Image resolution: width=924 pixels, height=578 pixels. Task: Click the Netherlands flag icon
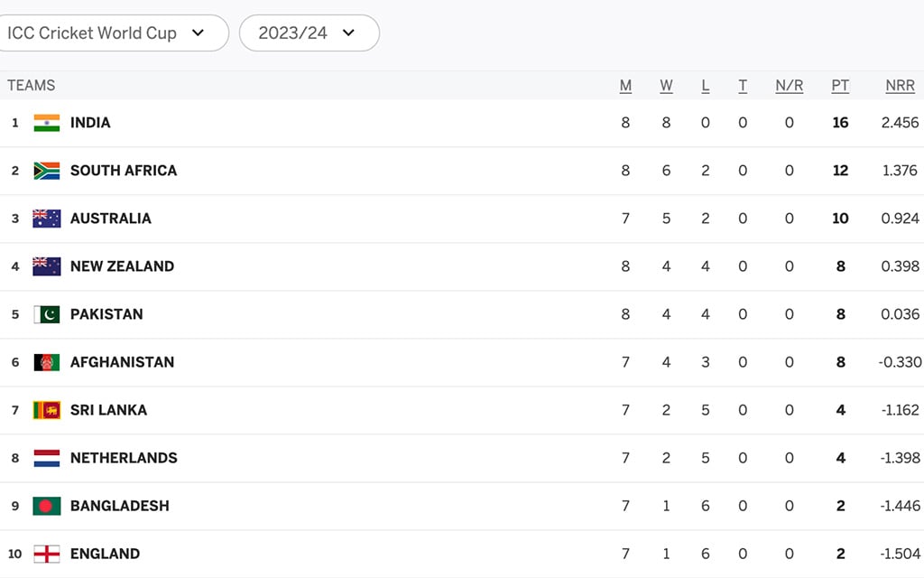[x=47, y=458]
